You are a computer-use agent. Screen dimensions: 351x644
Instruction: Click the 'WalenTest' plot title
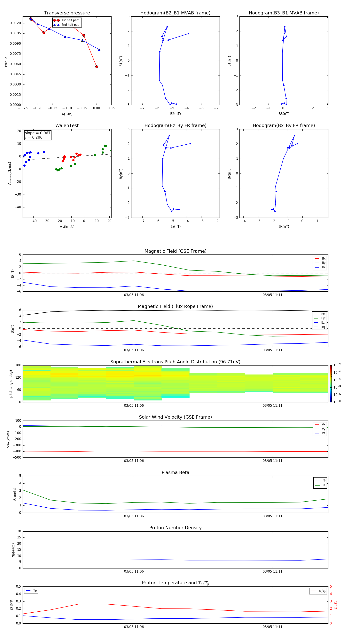[x=67, y=125]
